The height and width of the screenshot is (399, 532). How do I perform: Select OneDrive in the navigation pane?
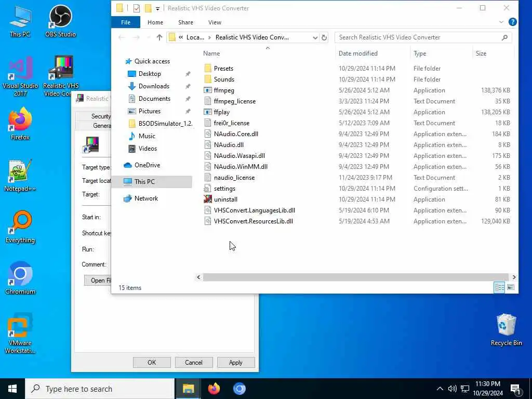click(x=147, y=165)
